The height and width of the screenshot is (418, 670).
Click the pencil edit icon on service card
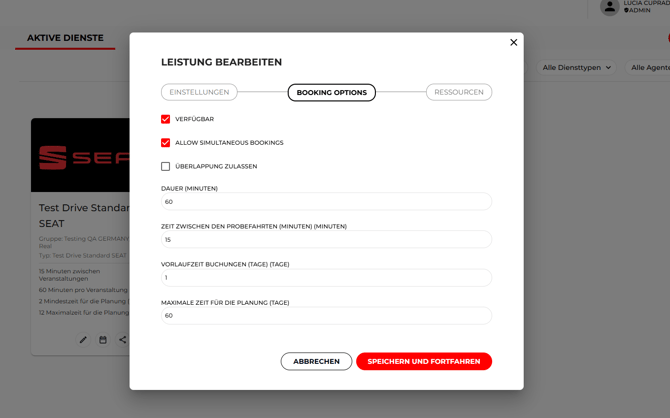pyautogui.click(x=83, y=340)
